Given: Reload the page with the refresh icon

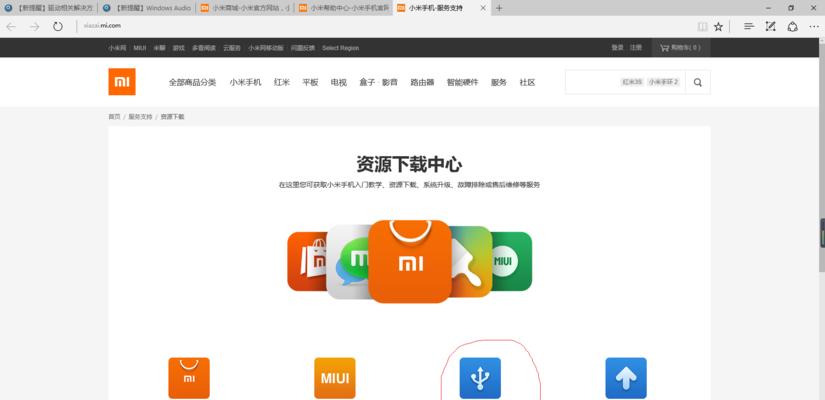Looking at the screenshot, I should [58, 26].
